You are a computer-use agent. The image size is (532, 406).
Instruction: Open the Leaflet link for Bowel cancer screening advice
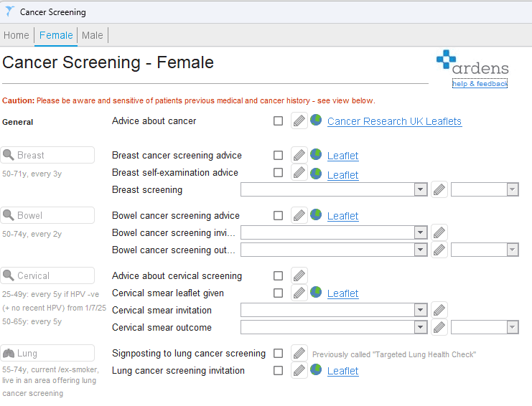(342, 216)
